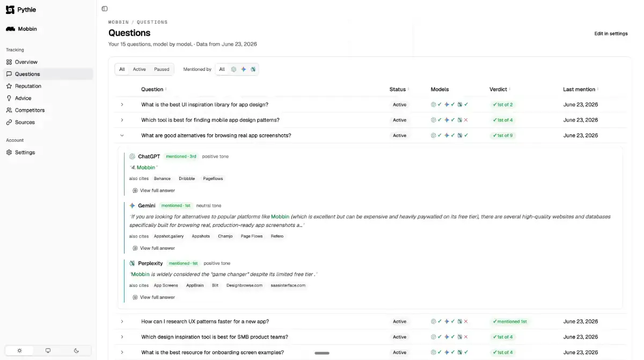Viewport: 644px width, 360px height.
Task: Click the Dribbble citation tag
Action: tap(187, 178)
